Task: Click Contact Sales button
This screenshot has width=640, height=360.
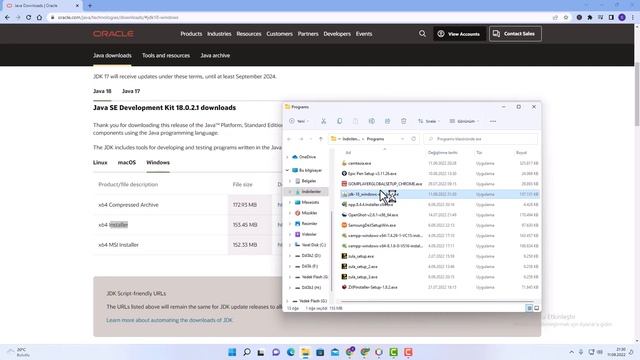Action: (x=515, y=34)
